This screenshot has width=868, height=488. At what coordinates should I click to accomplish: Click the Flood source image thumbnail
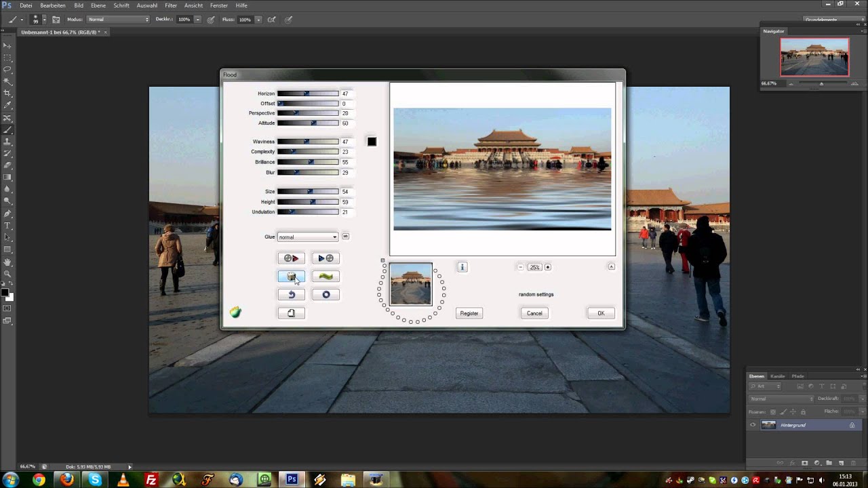[411, 284]
